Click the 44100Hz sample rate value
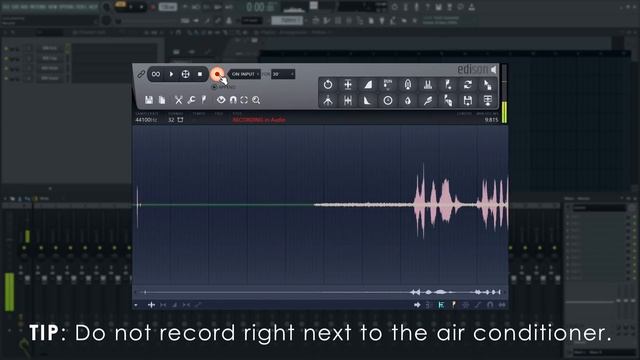The height and width of the screenshot is (360, 640). (146, 120)
